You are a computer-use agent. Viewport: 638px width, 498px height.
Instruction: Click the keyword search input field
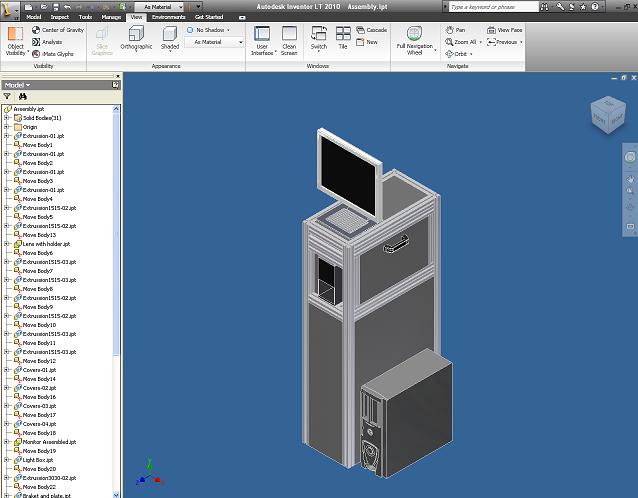point(494,7)
